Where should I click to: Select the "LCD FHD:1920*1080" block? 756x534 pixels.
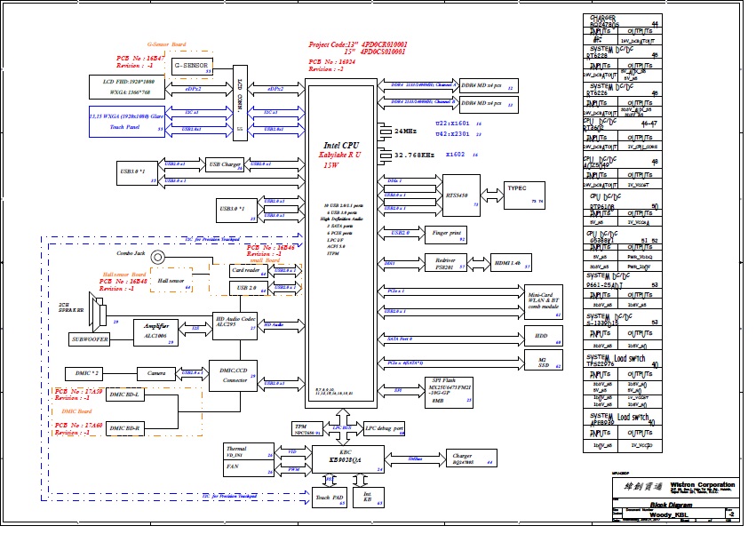127,87
